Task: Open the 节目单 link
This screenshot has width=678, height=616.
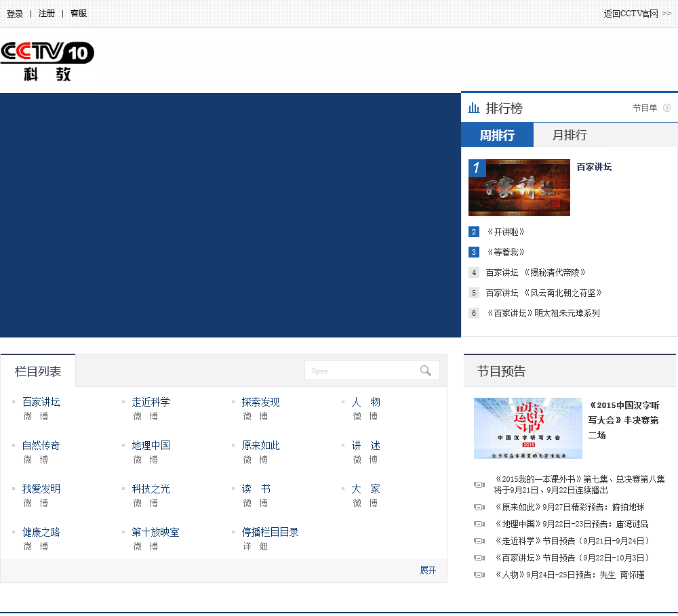Action: pos(645,108)
